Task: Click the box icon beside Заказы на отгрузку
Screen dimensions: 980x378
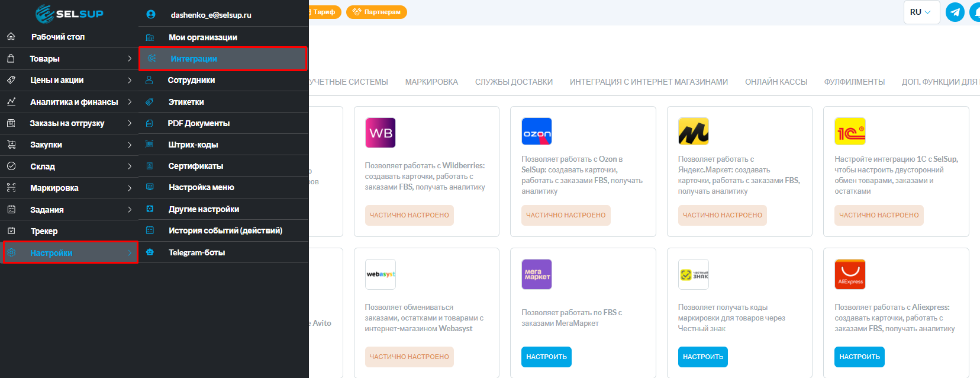Action: coord(11,123)
